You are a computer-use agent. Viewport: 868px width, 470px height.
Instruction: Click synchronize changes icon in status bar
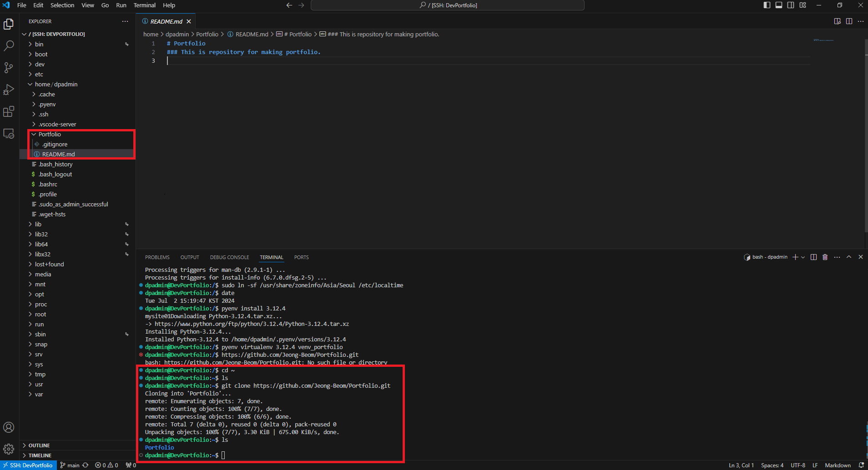pyautogui.click(x=85, y=465)
